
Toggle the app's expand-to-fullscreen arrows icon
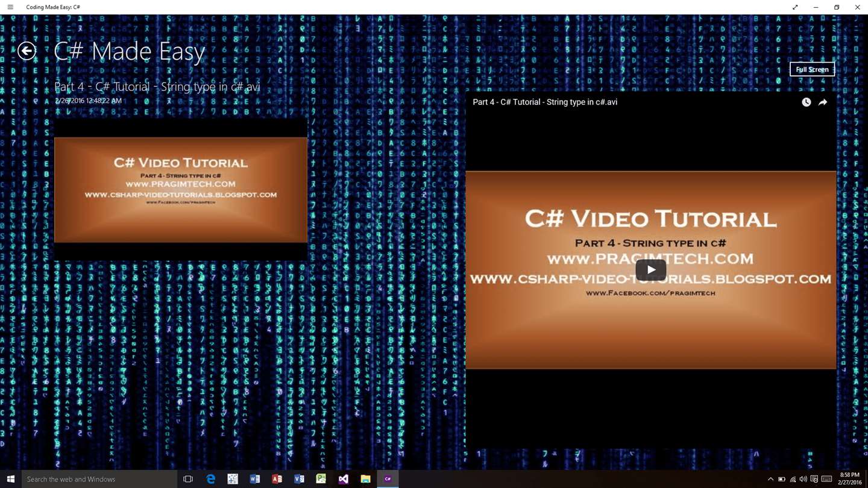coord(795,7)
